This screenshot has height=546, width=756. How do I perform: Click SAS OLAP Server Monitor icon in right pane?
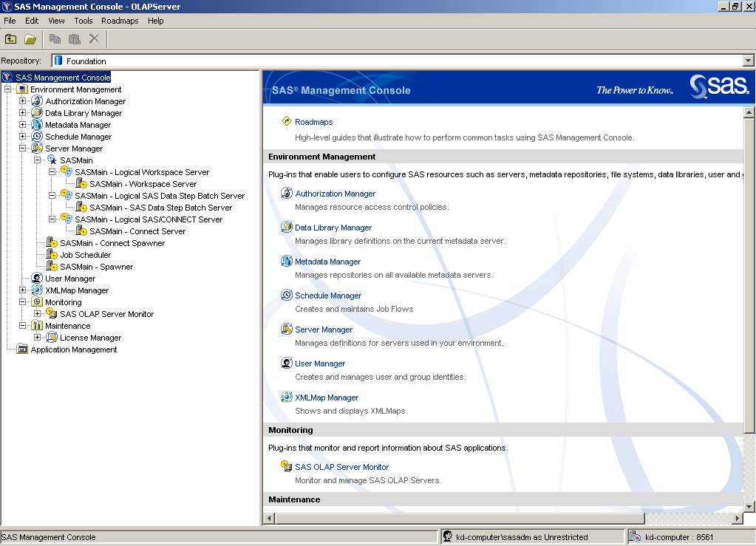click(287, 466)
